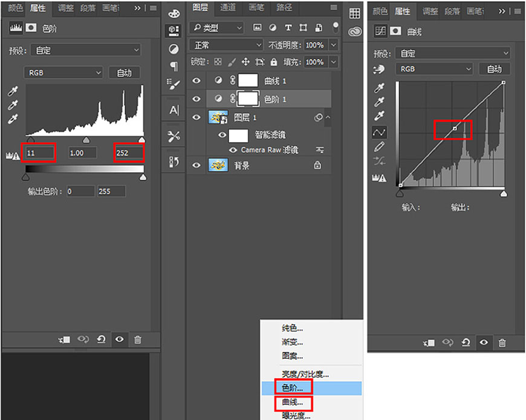The image size is (526, 420).
Task: Open the character panel icon in dock
Action: coord(174,110)
